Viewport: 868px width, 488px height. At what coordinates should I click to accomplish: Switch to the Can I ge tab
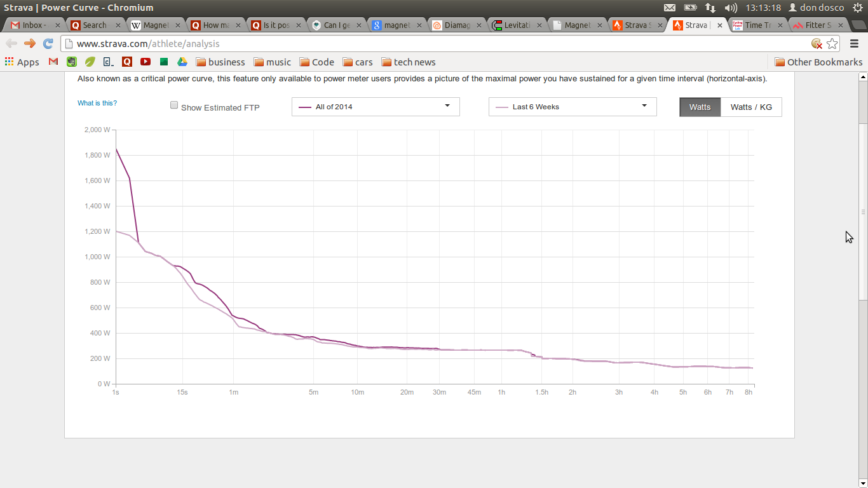point(336,25)
